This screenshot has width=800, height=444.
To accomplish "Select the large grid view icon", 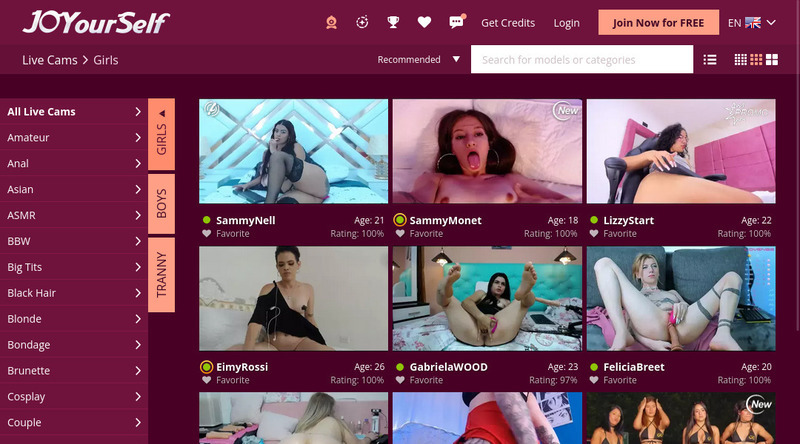I will pyautogui.click(x=771, y=60).
